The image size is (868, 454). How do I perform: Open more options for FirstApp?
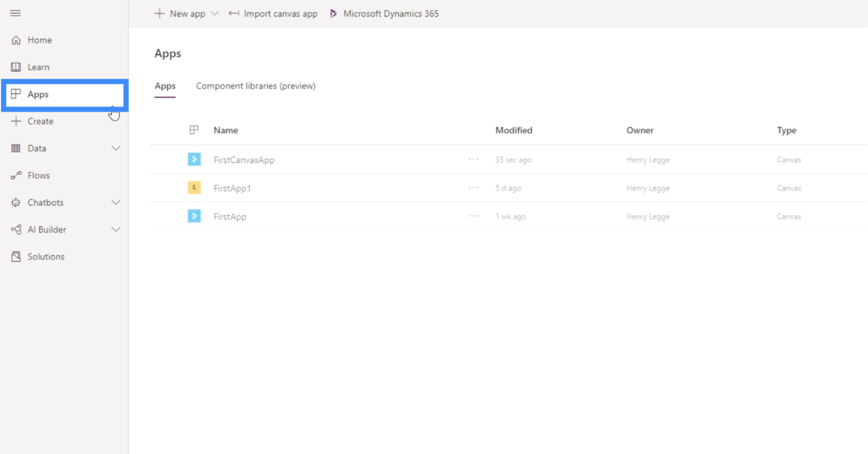(x=473, y=216)
